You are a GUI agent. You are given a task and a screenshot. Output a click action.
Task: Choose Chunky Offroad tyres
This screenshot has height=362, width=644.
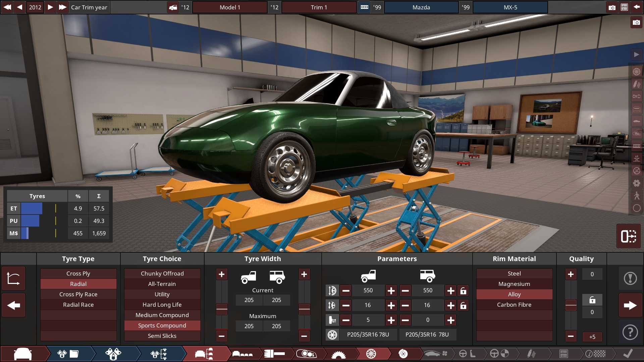(x=162, y=274)
